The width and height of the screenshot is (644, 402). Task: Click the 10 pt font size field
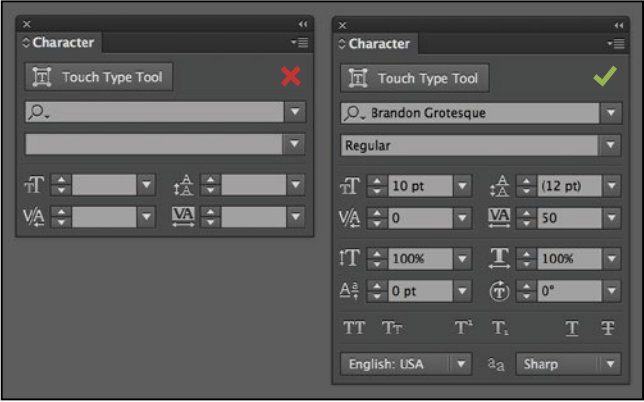tap(420, 186)
